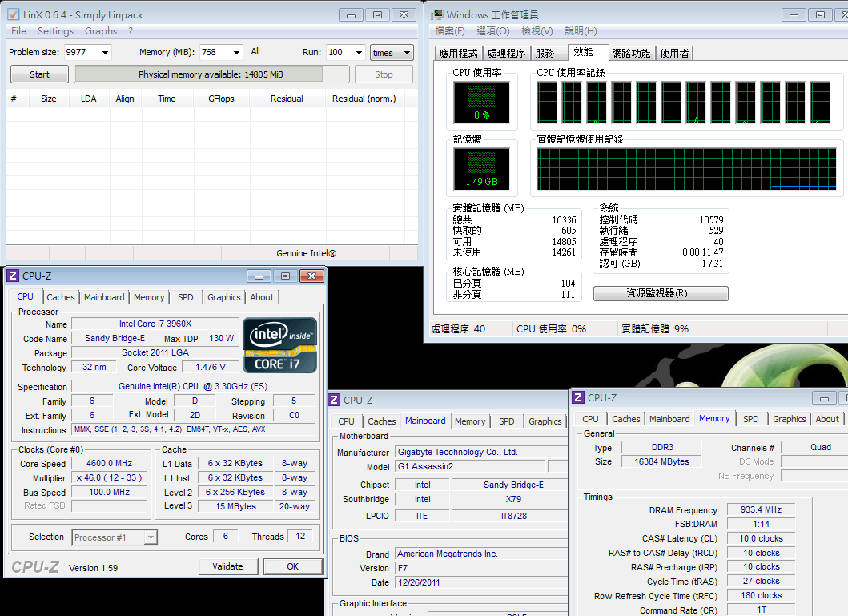Click the memory 1.49 GB gauge
Screen dimensions: 848x616
point(481,169)
